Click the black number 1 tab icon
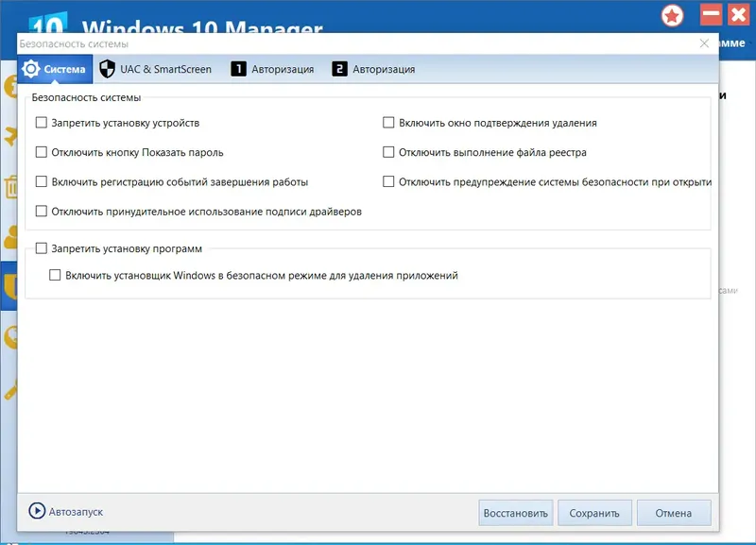 coord(238,69)
